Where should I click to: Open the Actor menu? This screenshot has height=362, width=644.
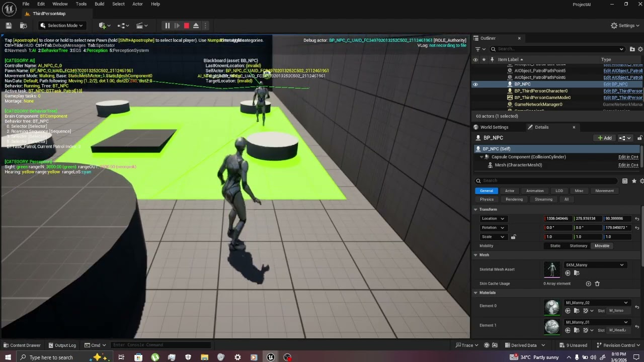point(137,4)
